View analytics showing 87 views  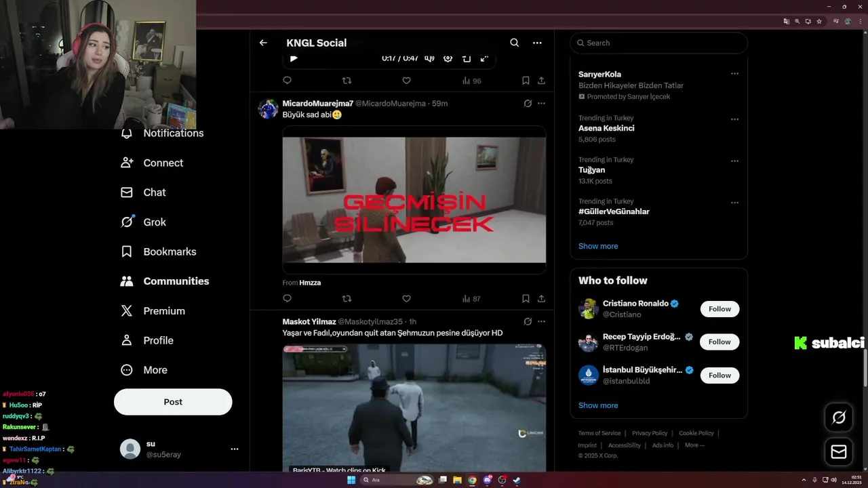[471, 299]
